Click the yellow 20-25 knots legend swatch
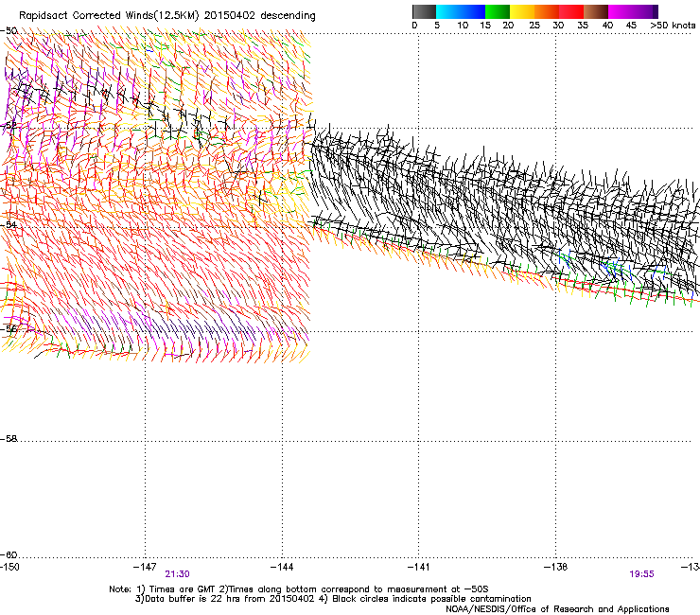The width and height of the screenshot is (700, 615). coord(522,11)
